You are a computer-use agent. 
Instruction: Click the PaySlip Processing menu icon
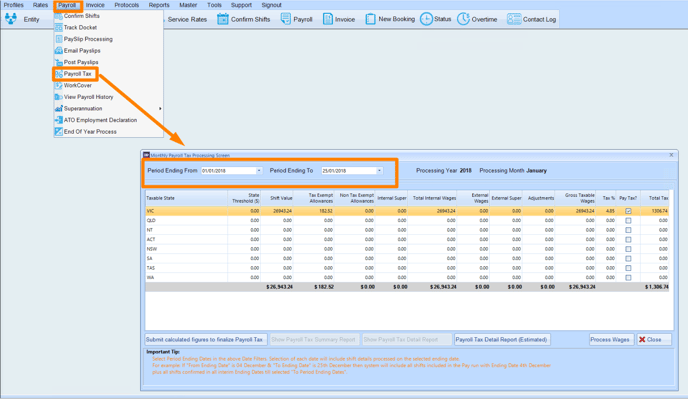(x=58, y=39)
